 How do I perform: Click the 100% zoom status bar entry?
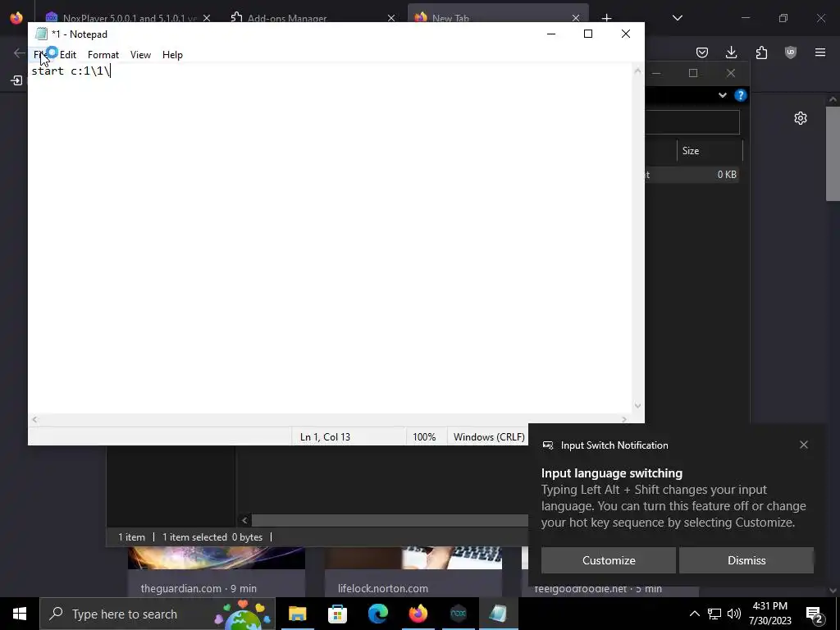424,437
